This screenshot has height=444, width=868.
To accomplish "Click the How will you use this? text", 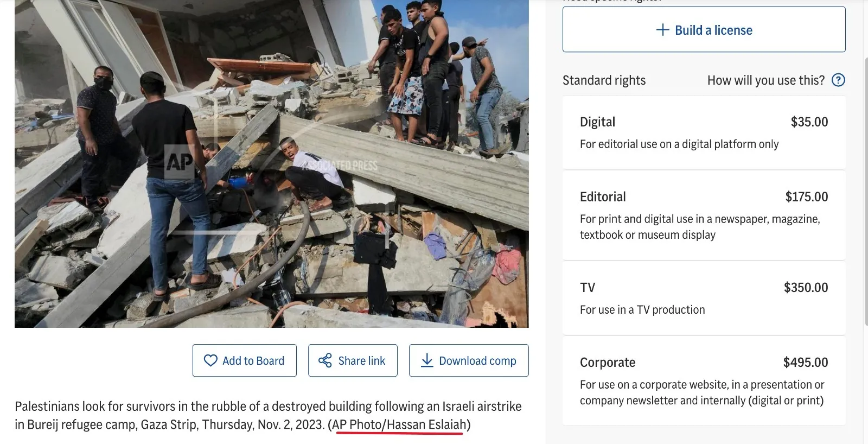I will point(765,80).
